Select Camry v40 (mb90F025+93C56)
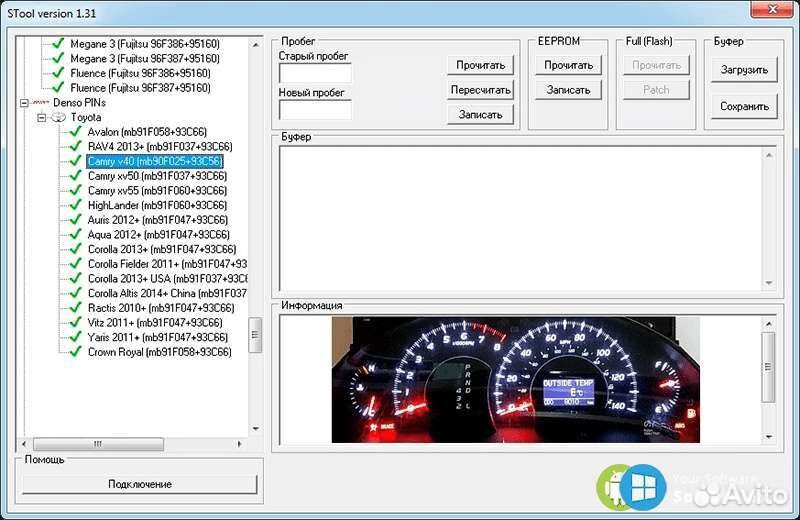The width and height of the screenshot is (800, 520). coord(155,161)
